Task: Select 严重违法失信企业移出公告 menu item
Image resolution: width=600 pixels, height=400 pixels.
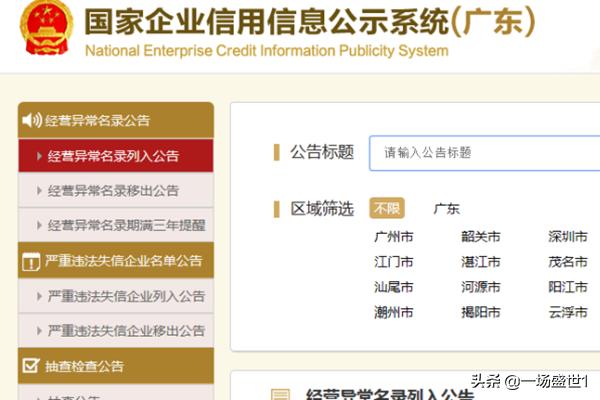Action: tap(116, 330)
